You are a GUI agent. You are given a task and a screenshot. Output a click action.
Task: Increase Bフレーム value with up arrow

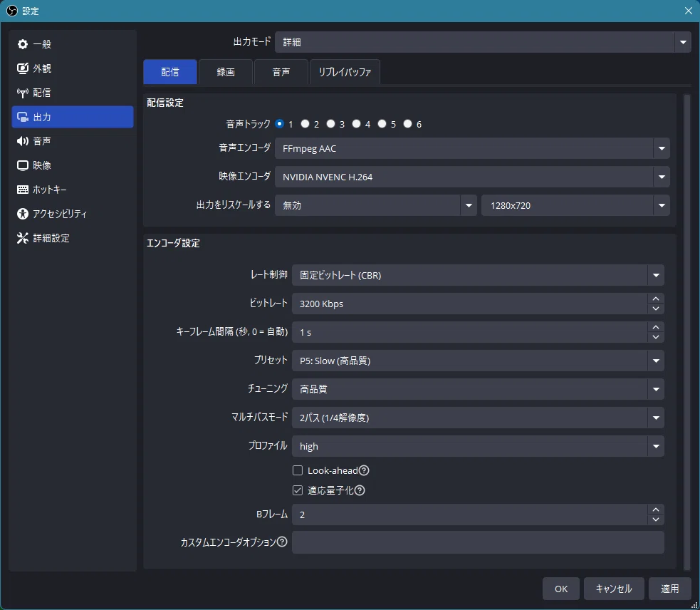[x=656, y=510]
